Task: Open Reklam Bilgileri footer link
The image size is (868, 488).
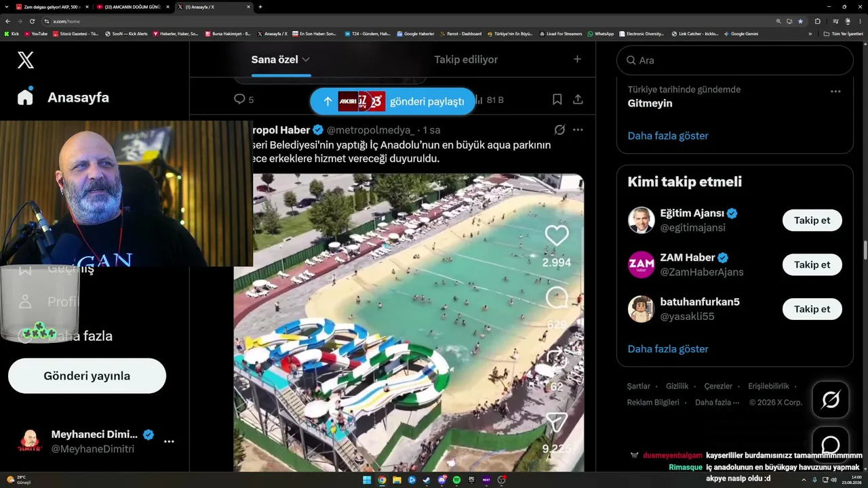Action: (653, 403)
